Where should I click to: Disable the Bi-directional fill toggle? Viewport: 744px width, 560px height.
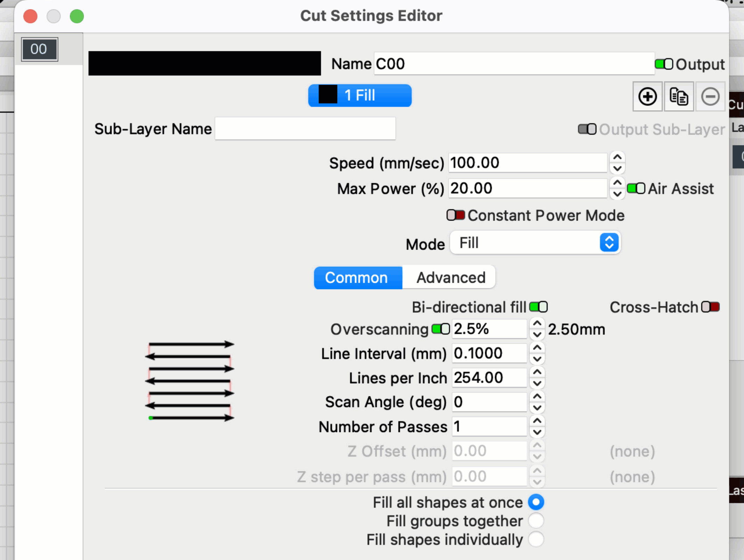pyautogui.click(x=538, y=307)
